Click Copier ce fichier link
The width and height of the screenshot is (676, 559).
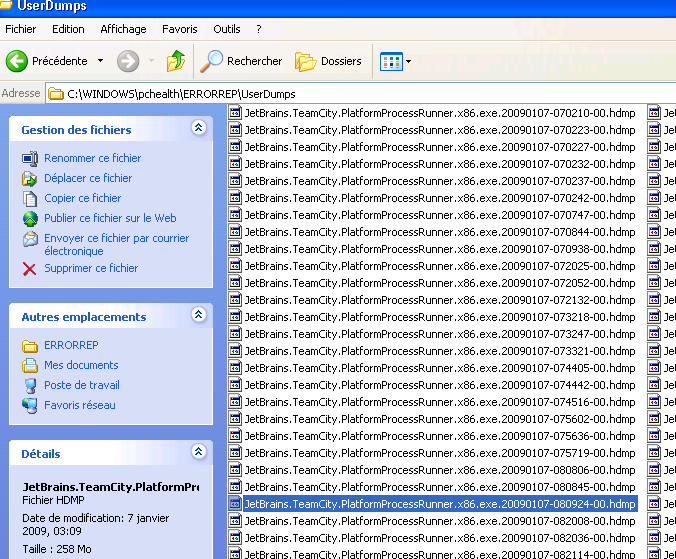[82, 198]
